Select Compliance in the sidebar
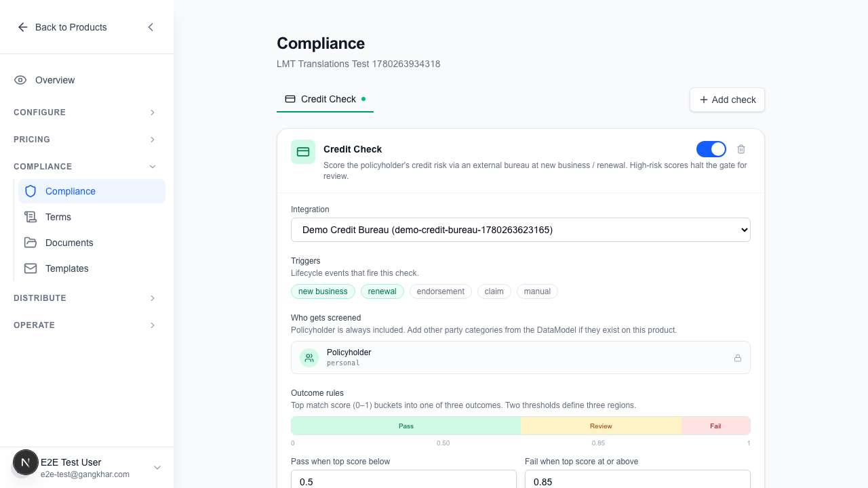The image size is (868, 488). point(92,191)
